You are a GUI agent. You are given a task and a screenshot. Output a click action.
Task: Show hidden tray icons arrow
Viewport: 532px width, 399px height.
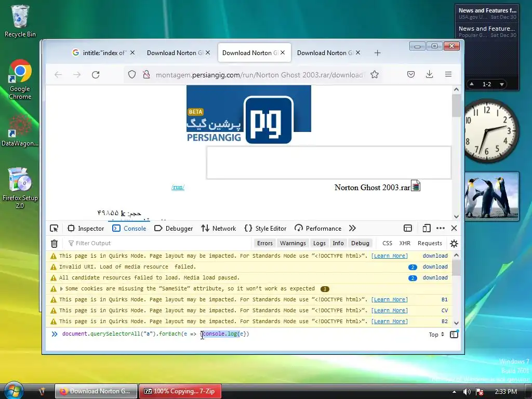tap(454, 392)
